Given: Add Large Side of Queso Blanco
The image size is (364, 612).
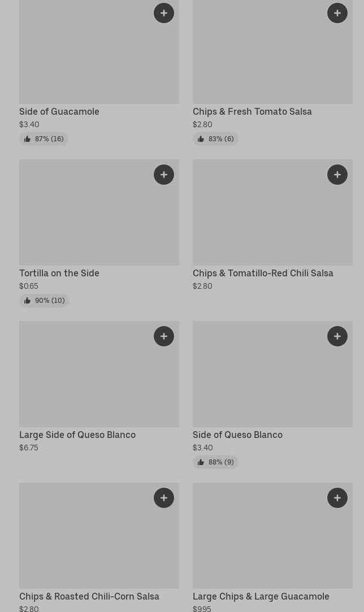Looking at the screenshot, I should point(164,336).
